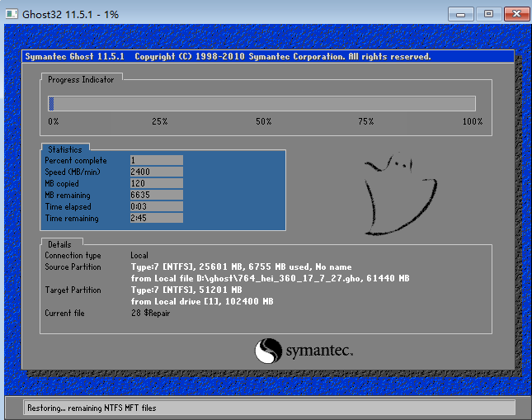Click the Time remaining value box
Viewport: 532px width, 420px height.
pyautogui.click(x=156, y=219)
